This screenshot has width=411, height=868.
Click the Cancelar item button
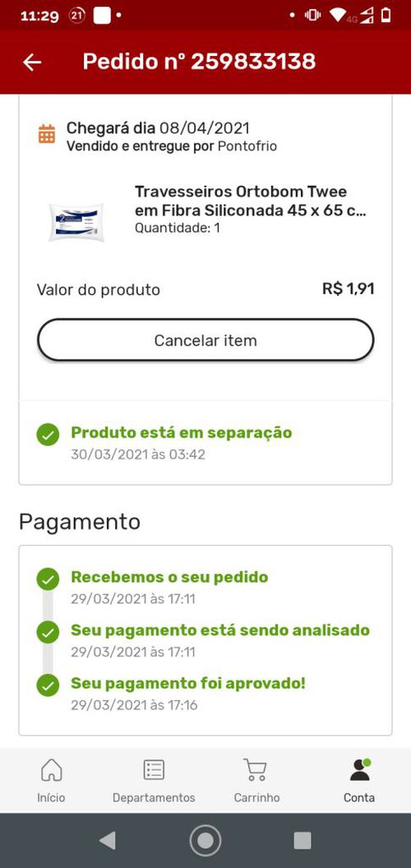coord(205,340)
